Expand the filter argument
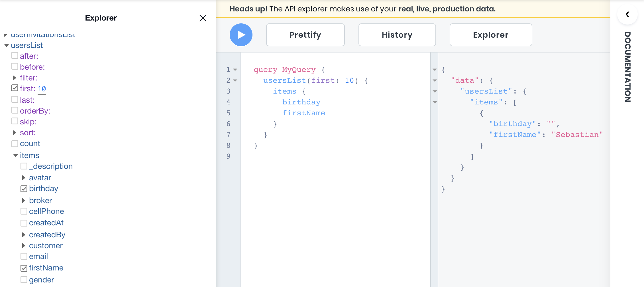 pyautogui.click(x=15, y=78)
